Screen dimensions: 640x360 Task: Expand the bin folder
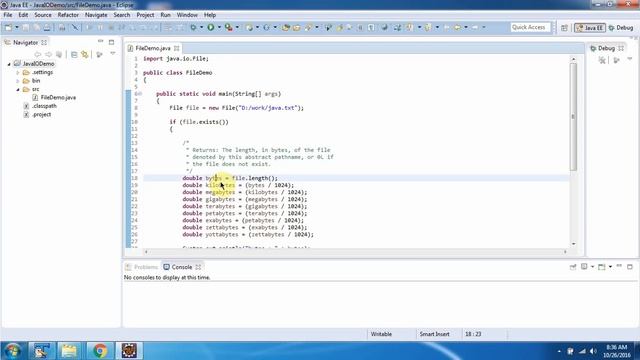coord(18,81)
